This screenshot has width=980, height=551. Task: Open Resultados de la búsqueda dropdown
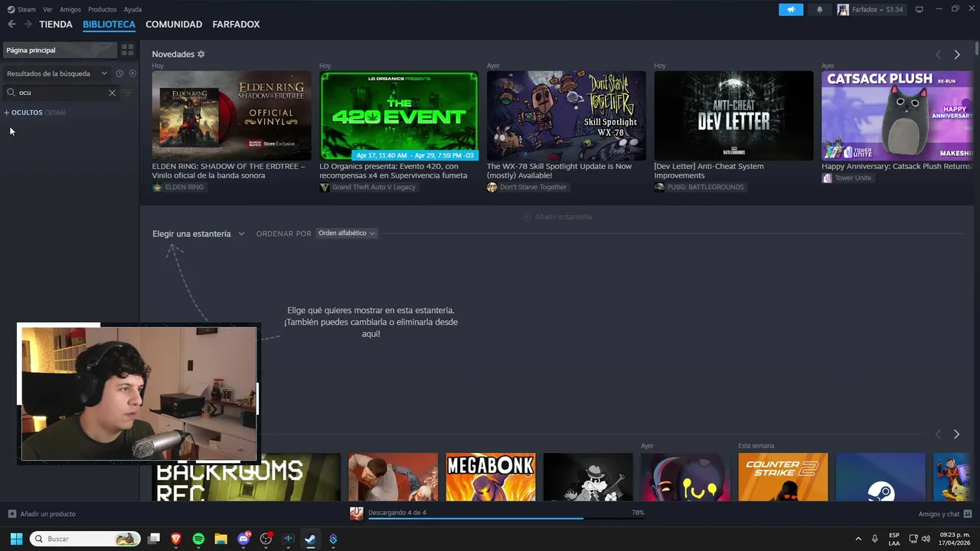pyautogui.click(x=57, y=73)
